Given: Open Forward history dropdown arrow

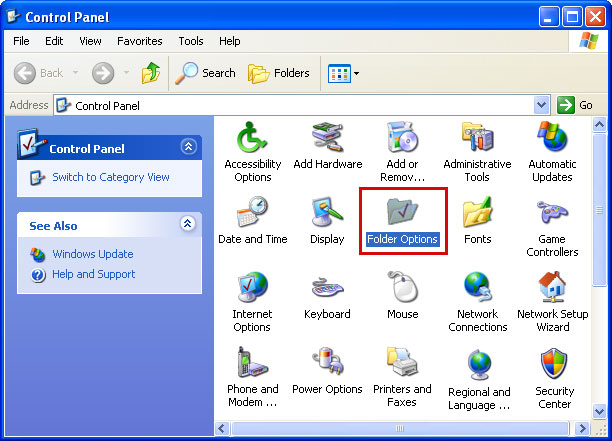Looking at the screenshot, I should 126,73.
